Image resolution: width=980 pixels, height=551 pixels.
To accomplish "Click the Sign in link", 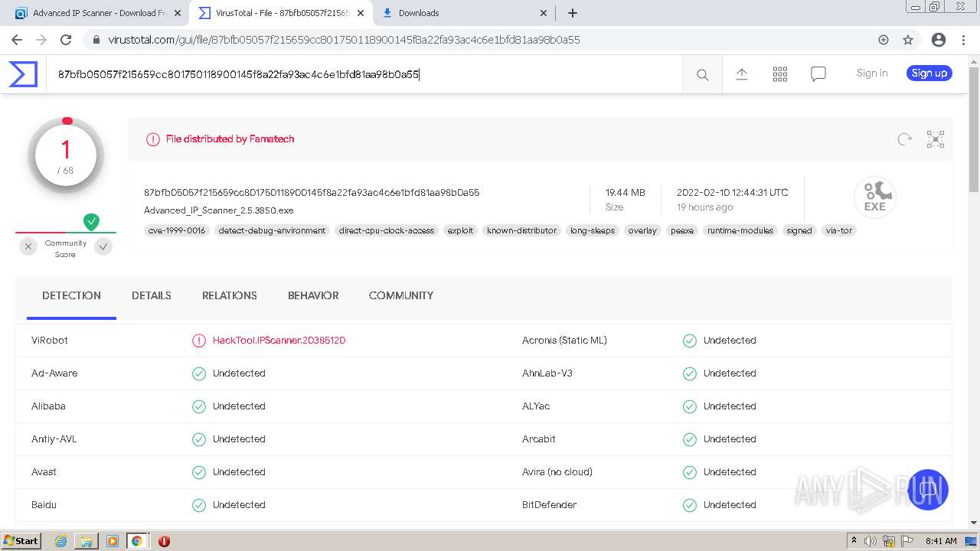I will (872, 73).
